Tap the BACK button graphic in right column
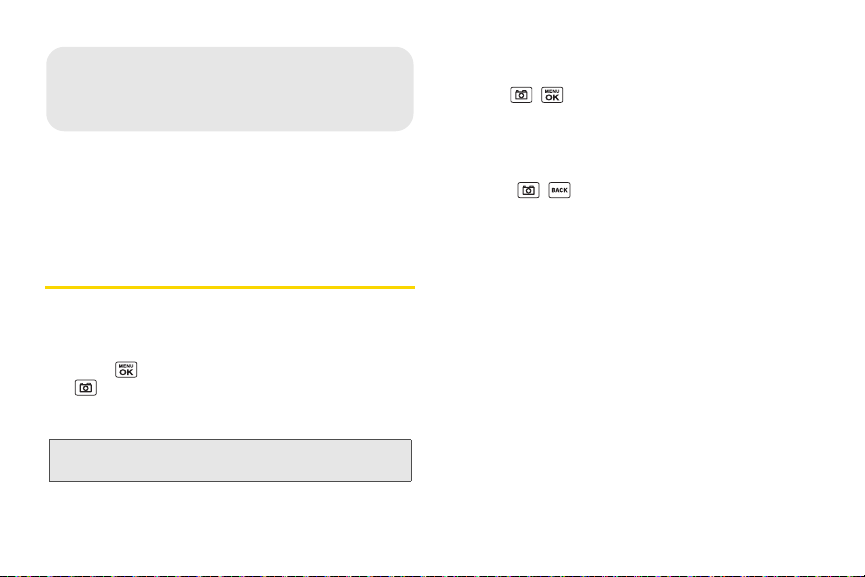 coord(559,190)
